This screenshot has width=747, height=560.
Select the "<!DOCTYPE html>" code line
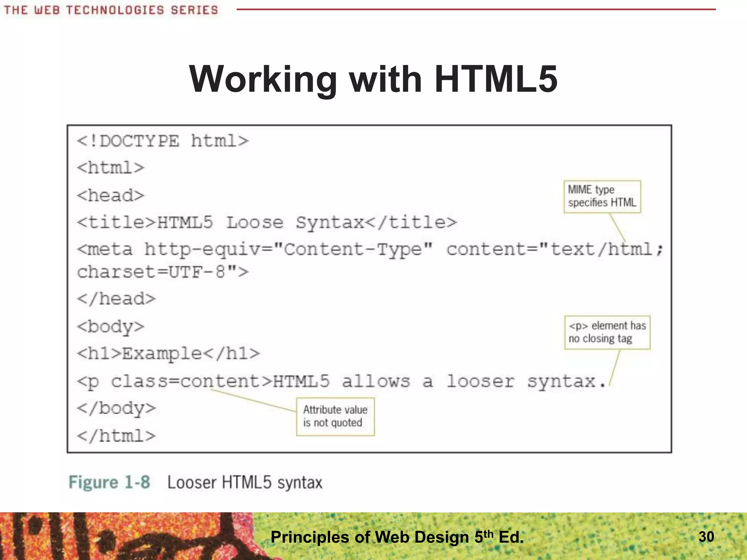(x=163, y=141)
